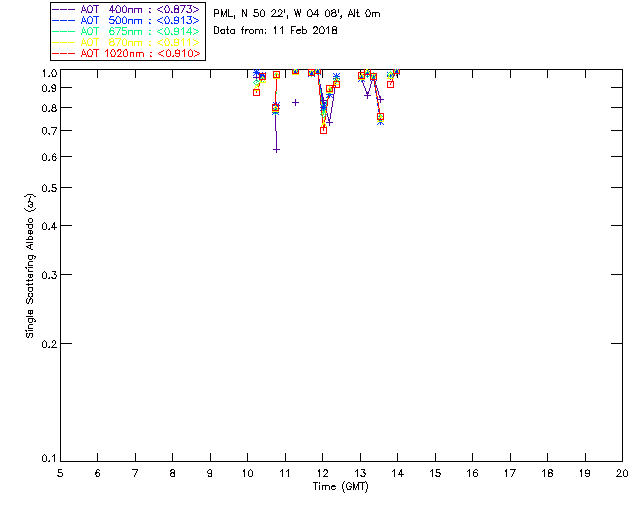This screenshot has width=640, height=512.
Task: Click the x-axis tick label 15
Action: click(435, 472)
